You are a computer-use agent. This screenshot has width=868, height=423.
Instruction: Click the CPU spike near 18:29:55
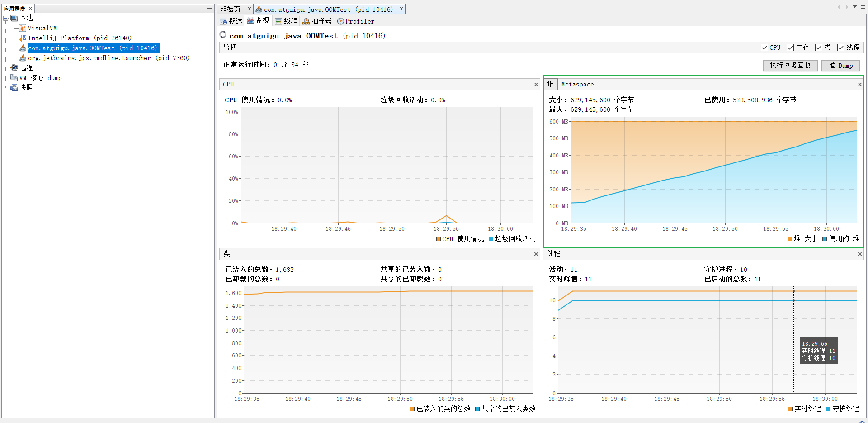coord(446,216)
